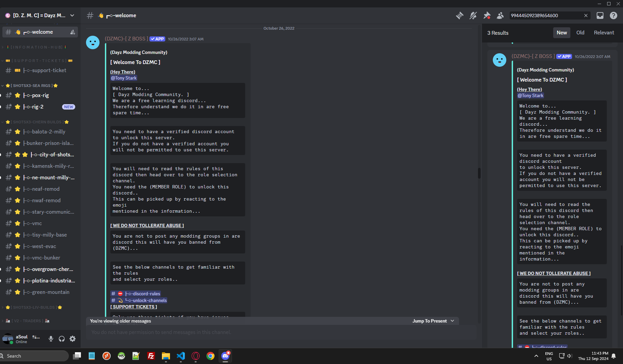Screen dimensions: 623x364
Task: Sort search results by Relevant
Action: point(604,33)
